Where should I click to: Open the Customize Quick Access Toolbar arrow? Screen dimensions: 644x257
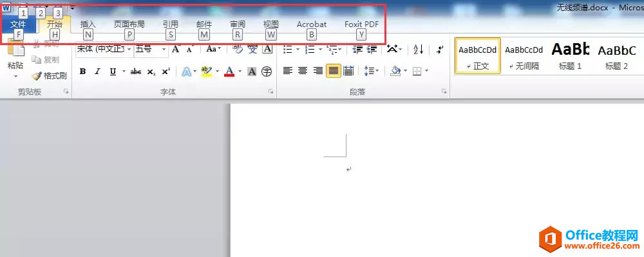(72, 8)
